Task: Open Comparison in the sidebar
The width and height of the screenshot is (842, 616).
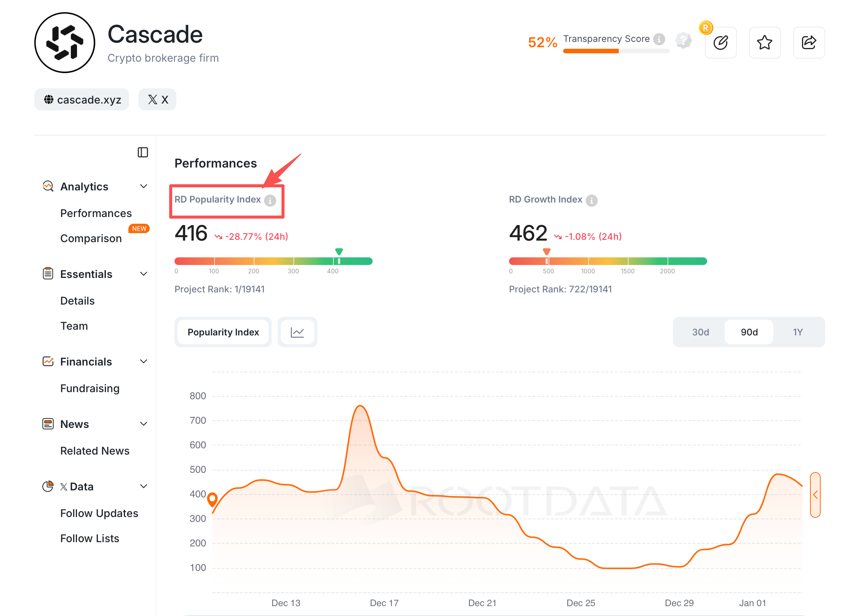Action: (91, 238)
